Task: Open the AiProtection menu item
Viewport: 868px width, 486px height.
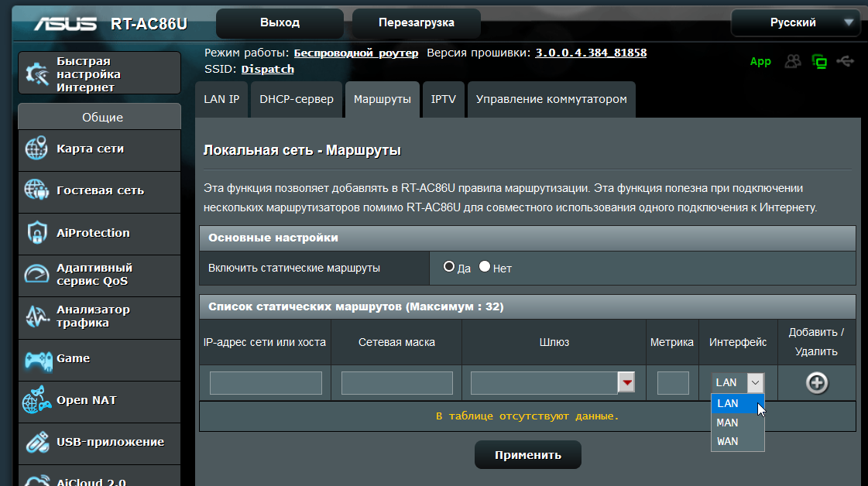Action: 100,234
